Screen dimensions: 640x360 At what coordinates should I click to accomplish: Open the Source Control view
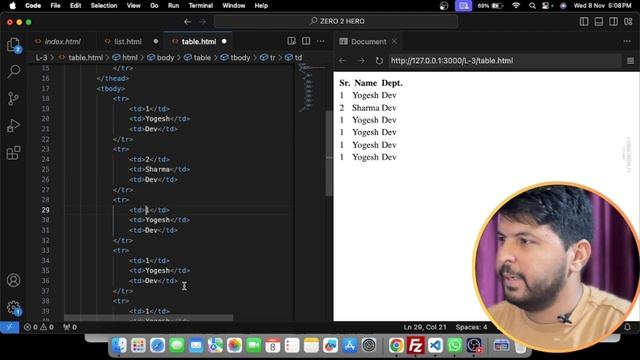click(x=13, y=98)
